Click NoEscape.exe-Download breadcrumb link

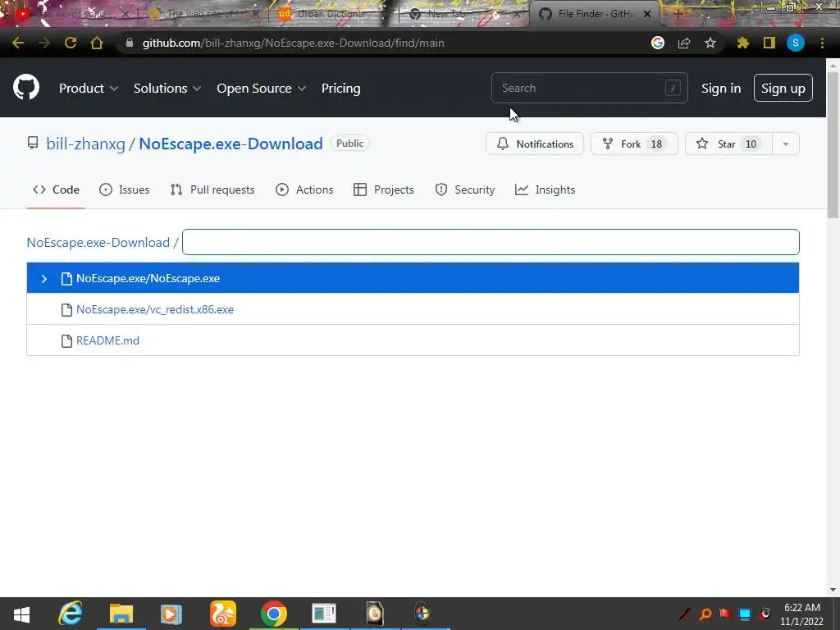point(98,242)
